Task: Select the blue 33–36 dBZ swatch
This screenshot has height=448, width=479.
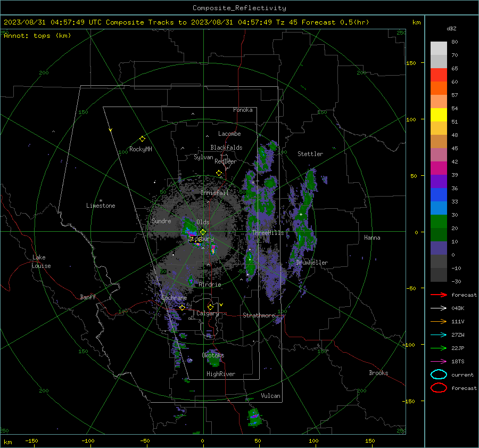Action: 439,195
